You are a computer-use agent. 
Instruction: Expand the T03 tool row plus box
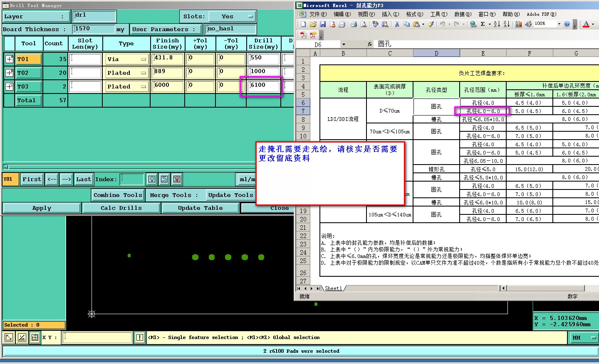click(x=9, y=86)
